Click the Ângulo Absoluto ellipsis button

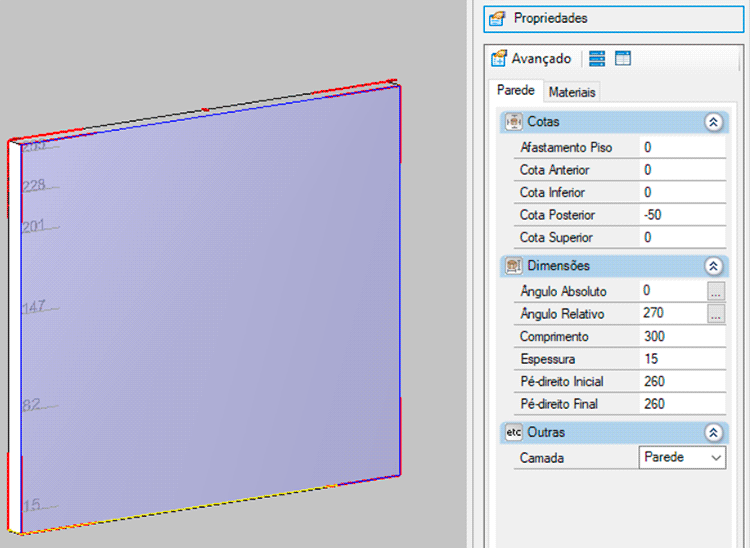point(716,291)
